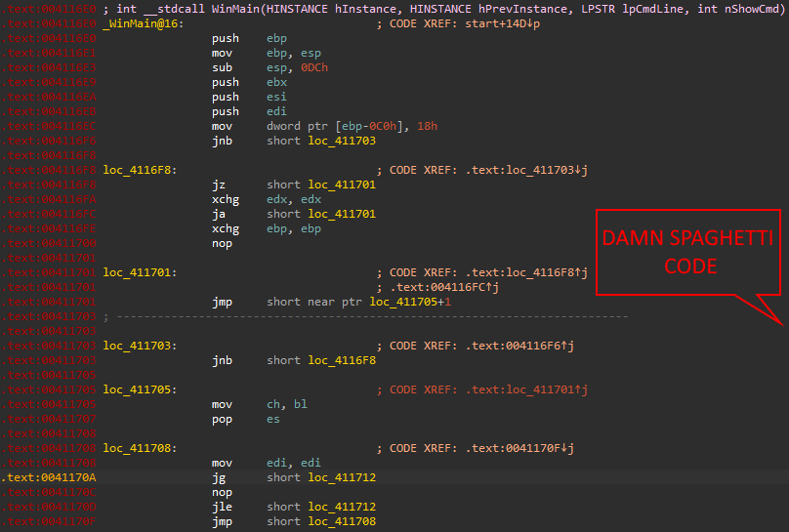Screen dimensions: 789x532
Task: Select the 'push edi' instruction
Action: click(x=249, y=111)
